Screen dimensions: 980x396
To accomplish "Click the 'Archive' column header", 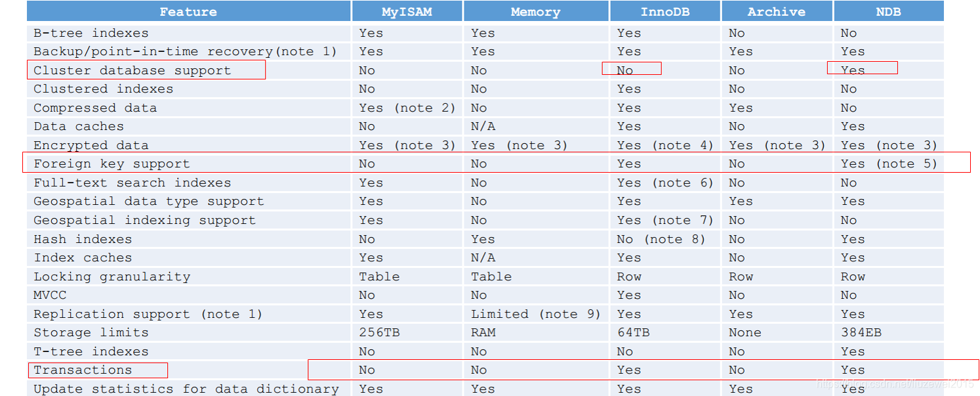I will pyautogui.click(x=777, y=12).
